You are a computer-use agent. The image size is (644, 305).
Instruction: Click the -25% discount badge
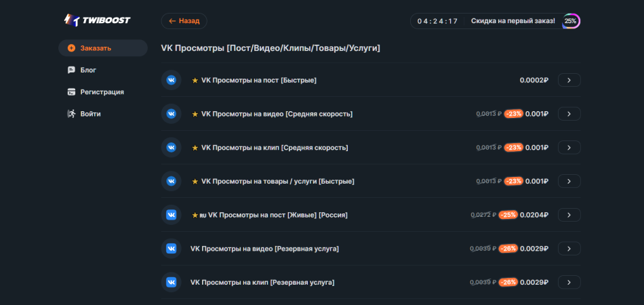508,215
